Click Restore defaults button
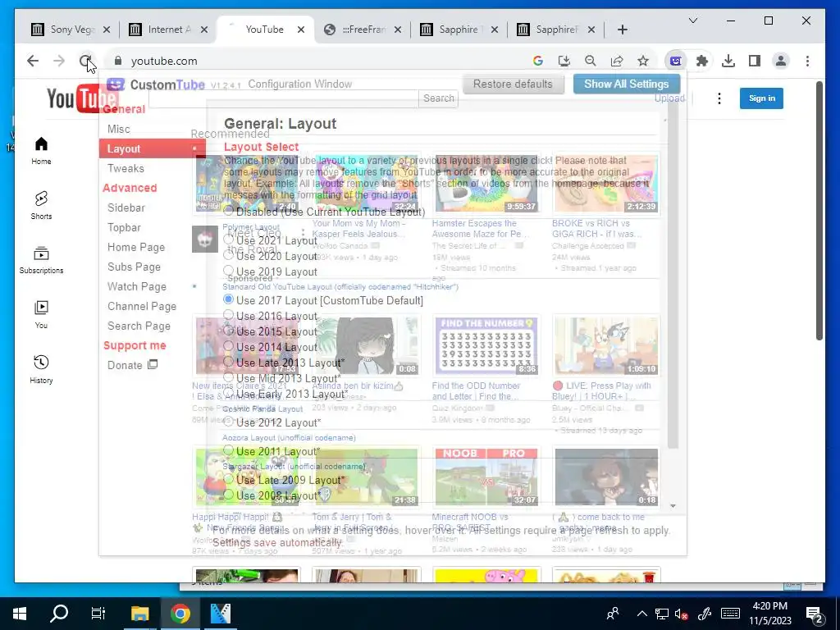 pyautogui.click(x=513, y=84)
